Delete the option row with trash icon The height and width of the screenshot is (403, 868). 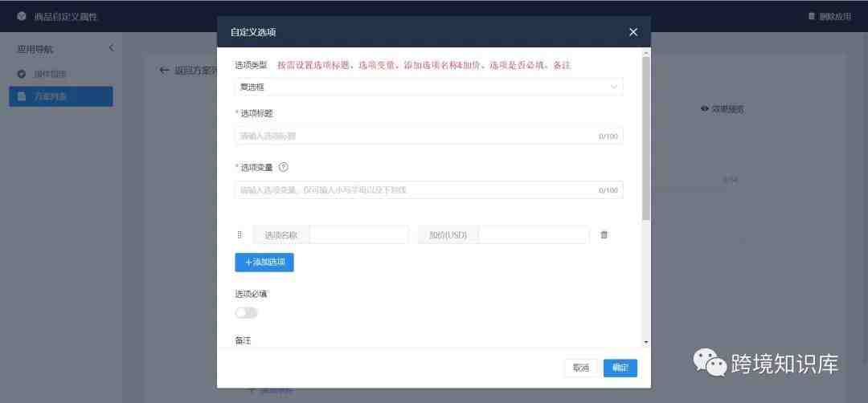click(604, 235)
